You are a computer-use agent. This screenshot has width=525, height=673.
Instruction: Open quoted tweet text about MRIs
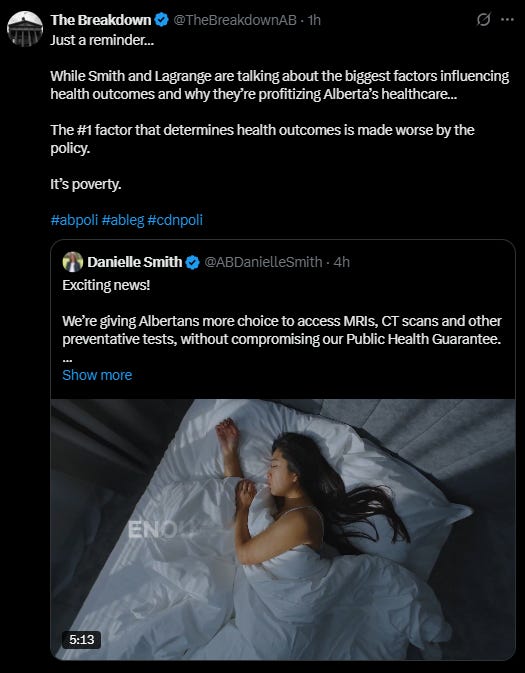click(x=282, y=330)
